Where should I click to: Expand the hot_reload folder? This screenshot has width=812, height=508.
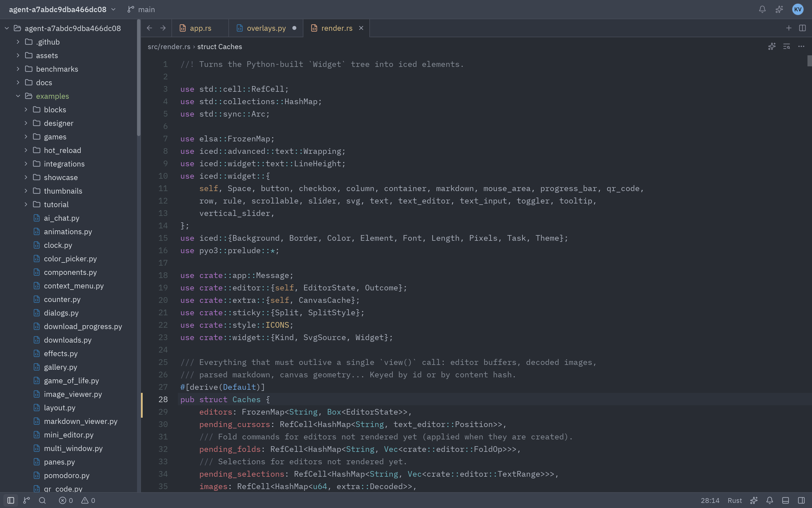[26, 150]
